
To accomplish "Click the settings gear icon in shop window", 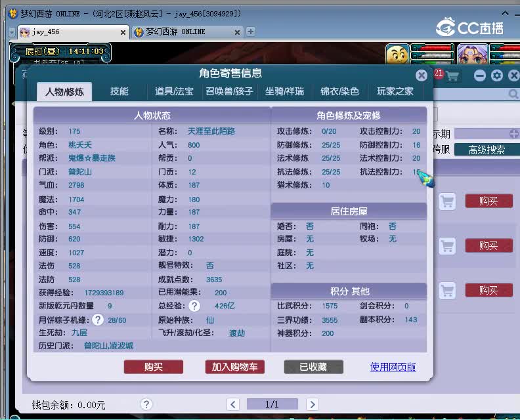I will (x=497, y=75).
